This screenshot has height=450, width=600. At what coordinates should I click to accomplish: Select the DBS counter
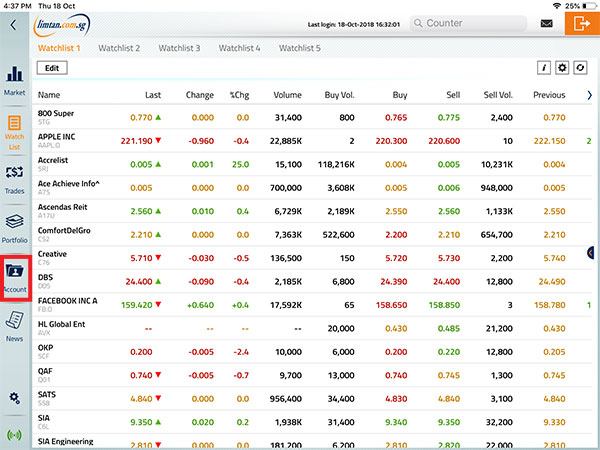[45, 277]
